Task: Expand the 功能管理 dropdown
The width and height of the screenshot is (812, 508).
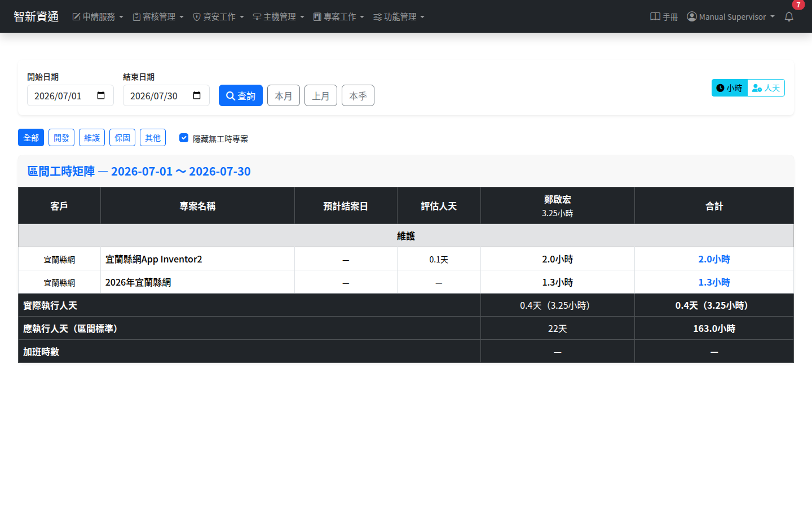Action: pyautogui.click(x=399, y=17)
